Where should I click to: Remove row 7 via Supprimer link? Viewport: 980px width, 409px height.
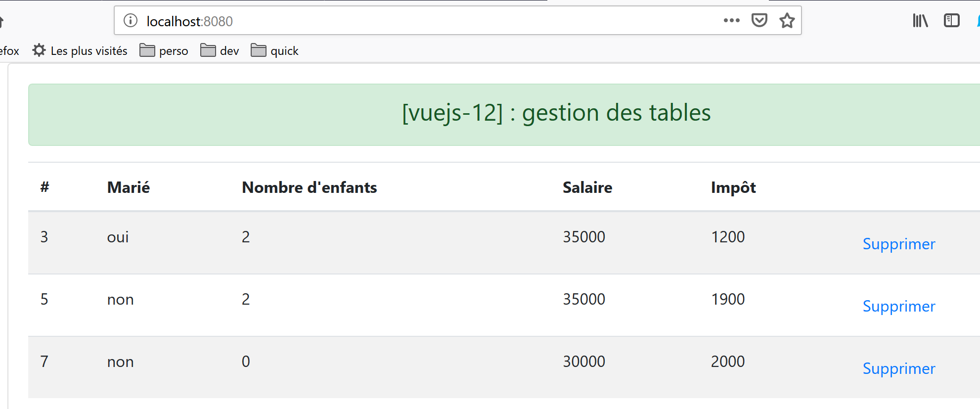point(898,368)
